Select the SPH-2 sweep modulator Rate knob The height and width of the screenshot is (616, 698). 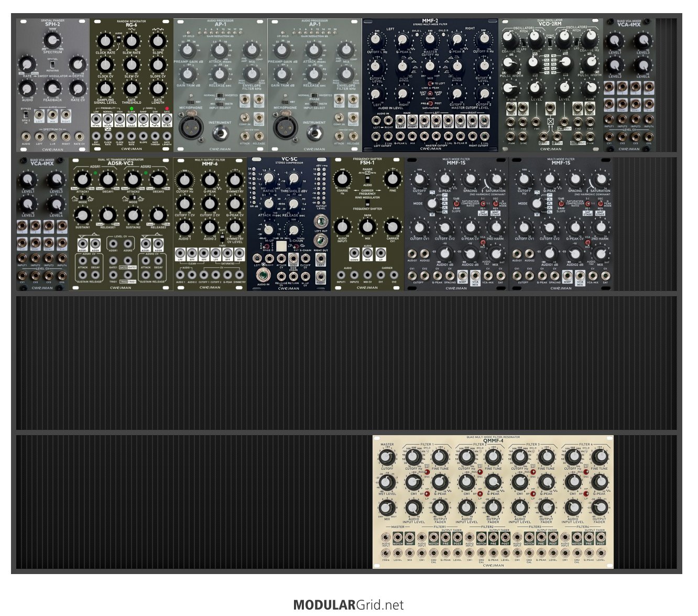coord(27,63)
